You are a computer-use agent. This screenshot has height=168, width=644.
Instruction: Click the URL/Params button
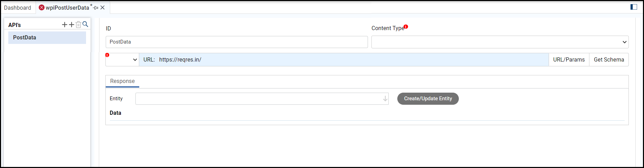click(569, 60)
